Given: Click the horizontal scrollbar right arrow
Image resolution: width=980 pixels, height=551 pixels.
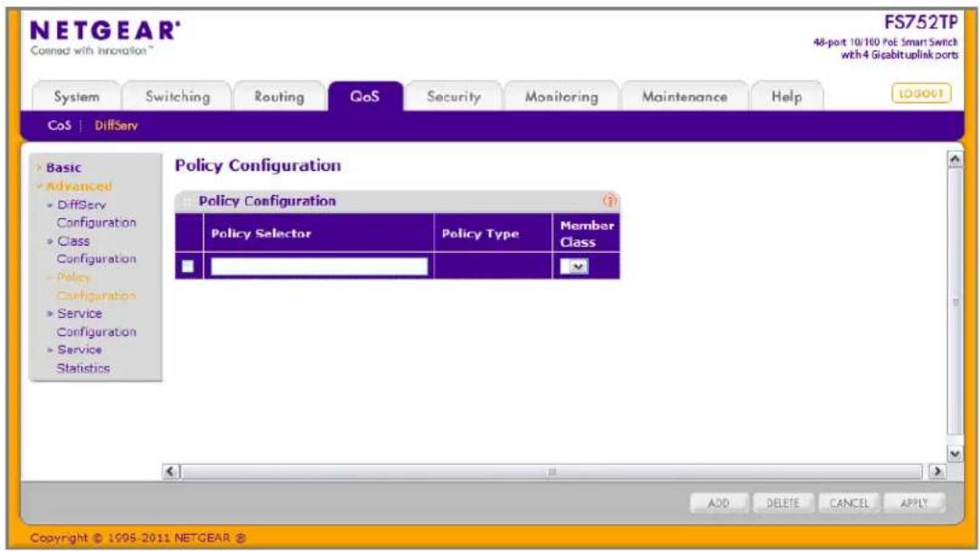Looking at the screenshot, I should tap(936, 471).
